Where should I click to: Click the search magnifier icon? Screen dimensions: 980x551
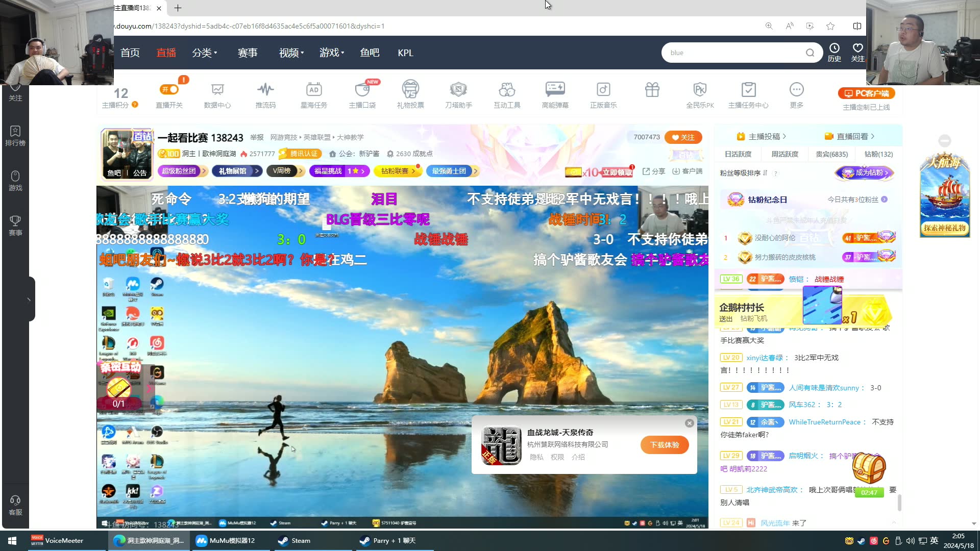[x=810, y=53]
